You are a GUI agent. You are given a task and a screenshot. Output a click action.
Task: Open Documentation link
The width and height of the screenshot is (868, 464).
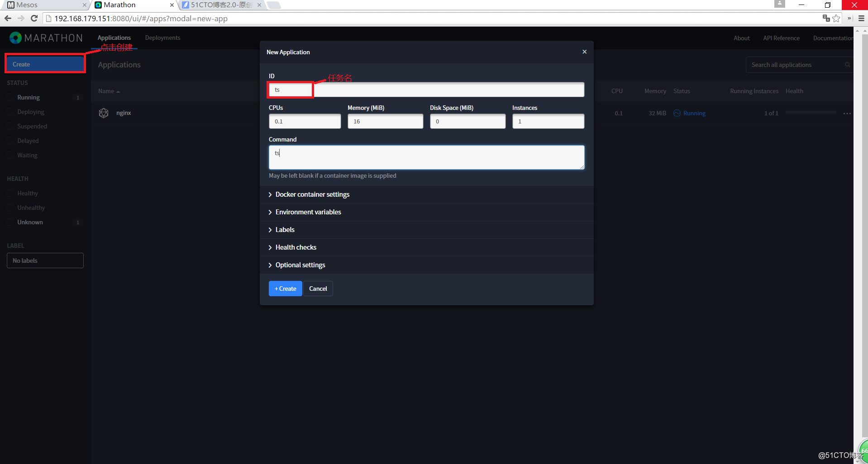pyautogui.click(x=833, y=38)
